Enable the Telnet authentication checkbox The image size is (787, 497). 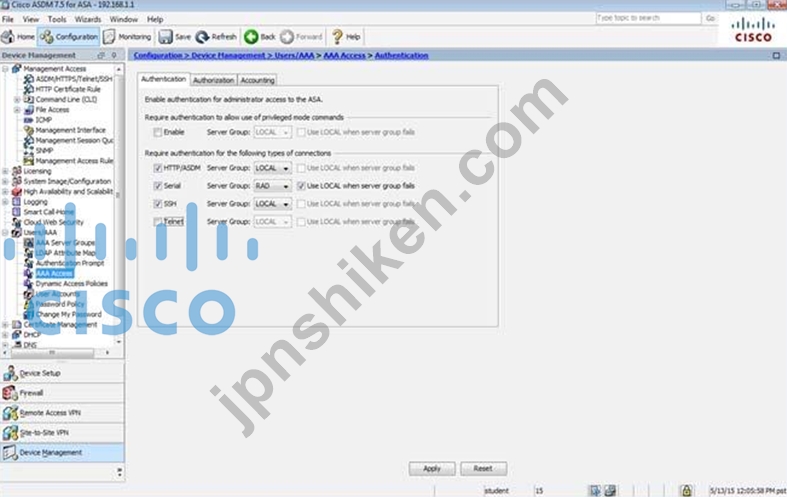(x=158, y=222)
